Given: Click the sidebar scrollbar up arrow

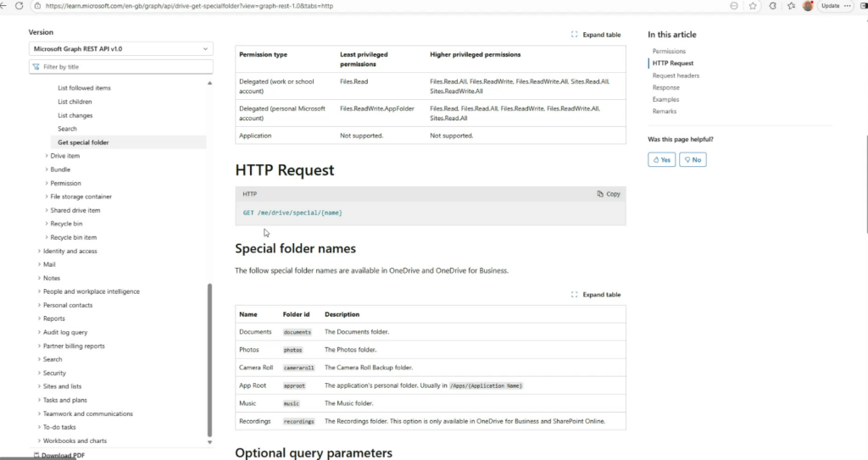Looking at the screenshot, I should pyautogui.click(x=209, y=83).
